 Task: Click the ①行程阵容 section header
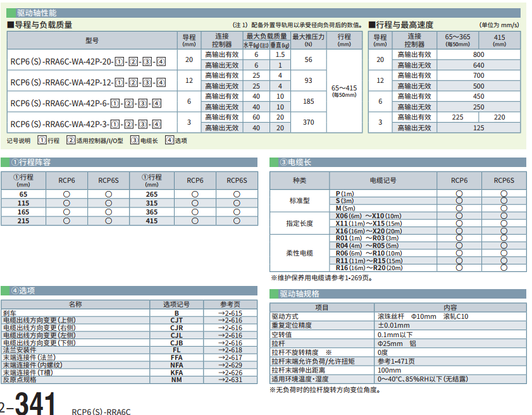tap(129, 162)
